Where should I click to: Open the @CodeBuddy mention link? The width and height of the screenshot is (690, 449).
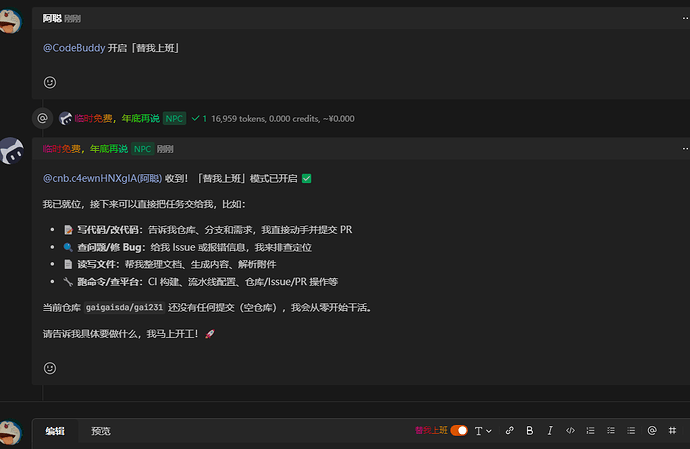click(x=74, y=48)
